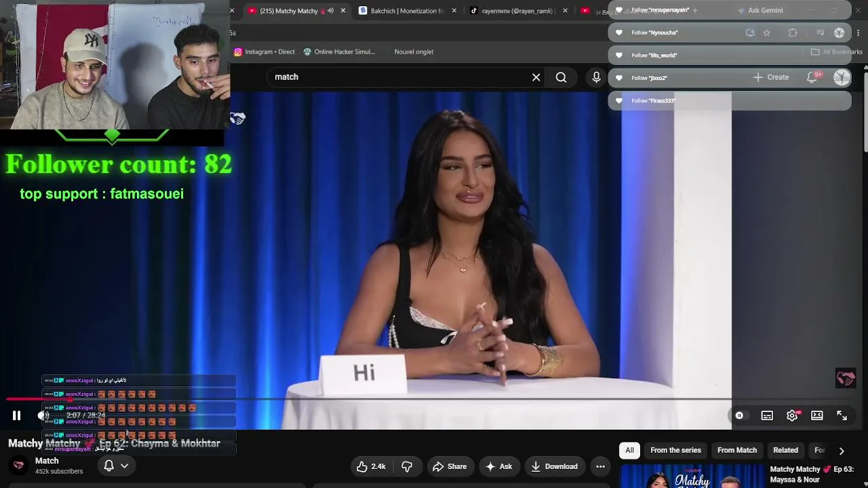Download the video
Image resolution: width=868 pixels, height=488 pixels.
click(x=554, y=466)
